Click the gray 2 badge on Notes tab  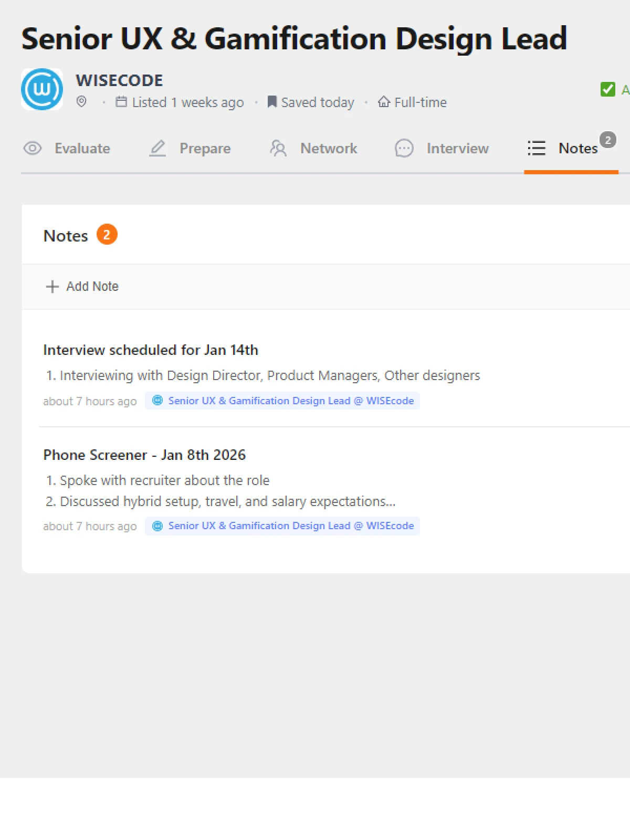(x=608, y=140)
